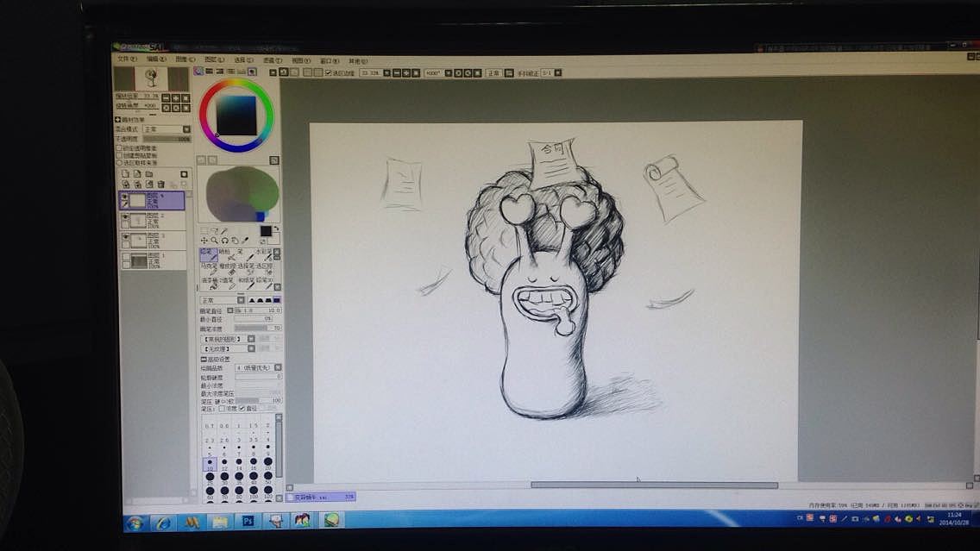
Task: Select brush size 20 in size list
Action: tap(268, 464)
